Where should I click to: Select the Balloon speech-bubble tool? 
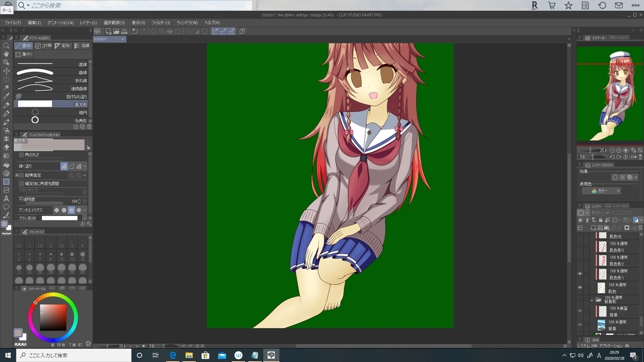6,206
